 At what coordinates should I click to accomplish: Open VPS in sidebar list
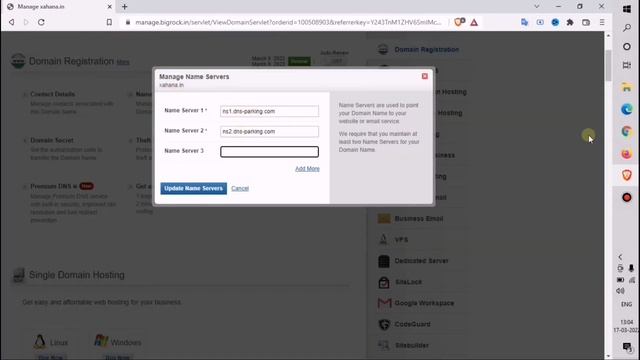click(401, 240)
